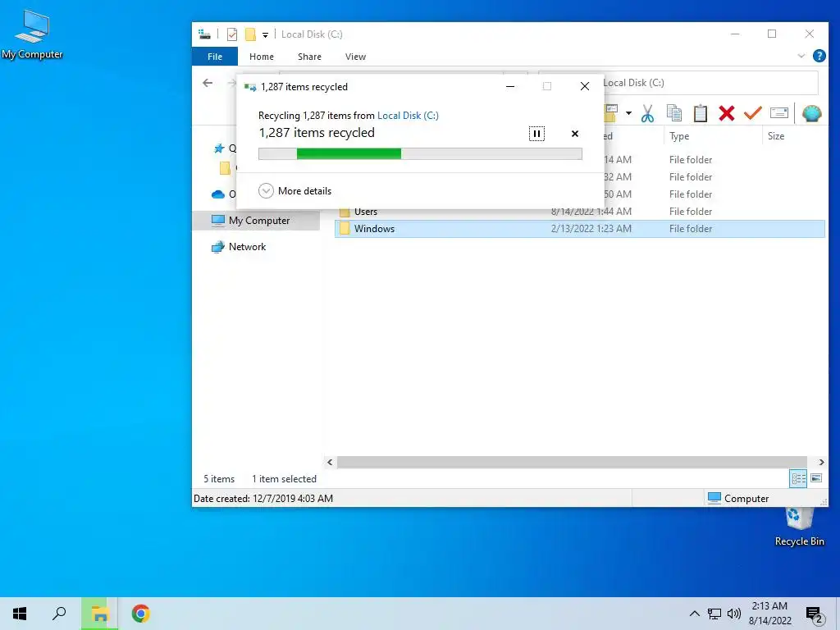Switch to the Home ribbon tab
This screenshot has height=630, width=840.
262,57
